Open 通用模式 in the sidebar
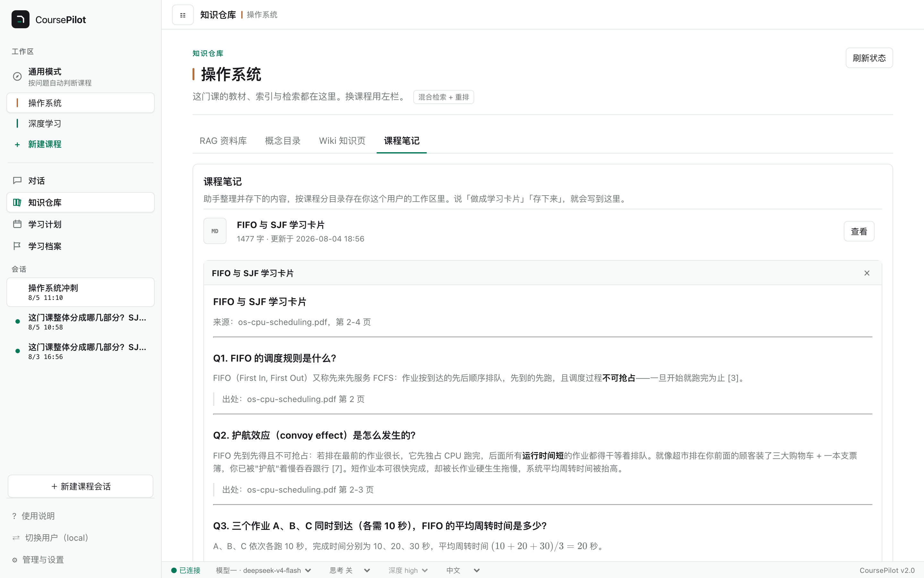924x578 pixels. 81,76
